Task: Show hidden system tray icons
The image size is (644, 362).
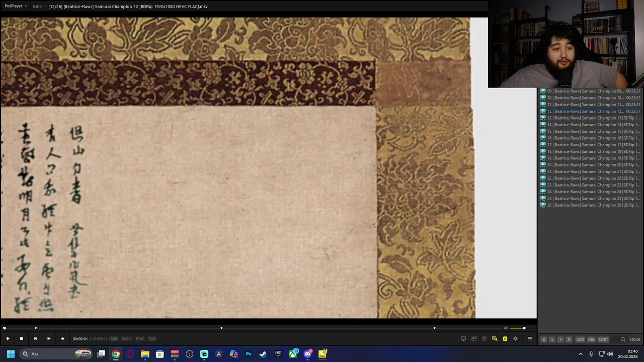Action: point(581,354)
